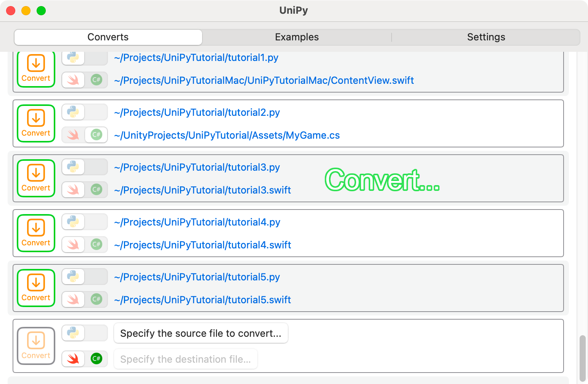Image resolution: width=588 pixels, height=384 pixels.
Task: Click the Python icon in the tutorial5 row
Action: pyautogui.click(x=73, y=277)
